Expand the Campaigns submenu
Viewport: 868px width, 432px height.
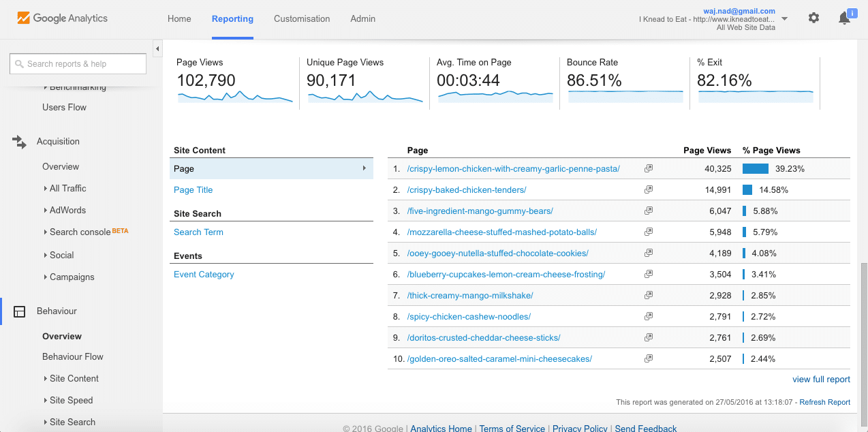pyautogui.click(x=68, y=277)
